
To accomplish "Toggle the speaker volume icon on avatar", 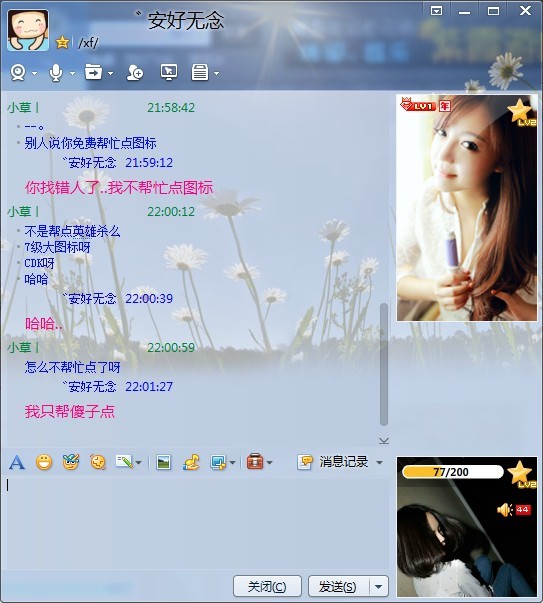I will pos(504,510).
